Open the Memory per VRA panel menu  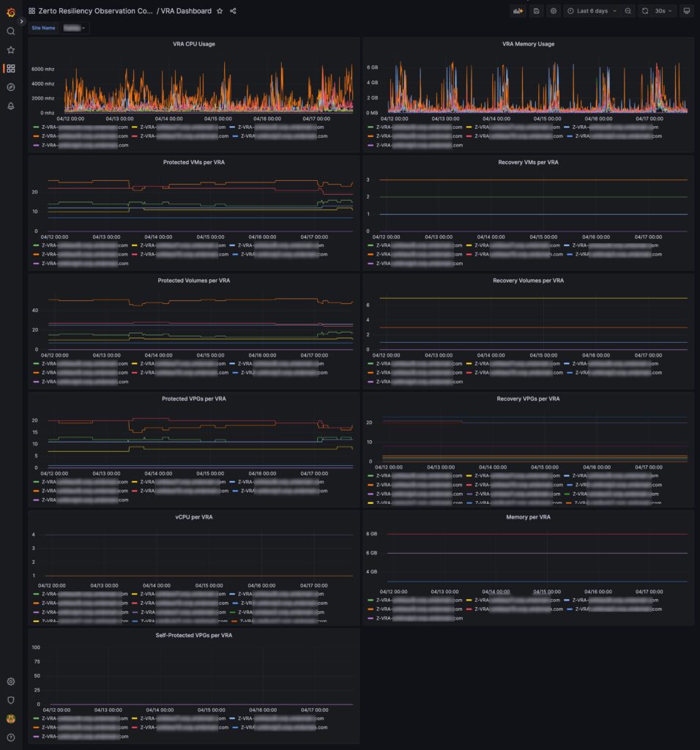coord(528,517)
